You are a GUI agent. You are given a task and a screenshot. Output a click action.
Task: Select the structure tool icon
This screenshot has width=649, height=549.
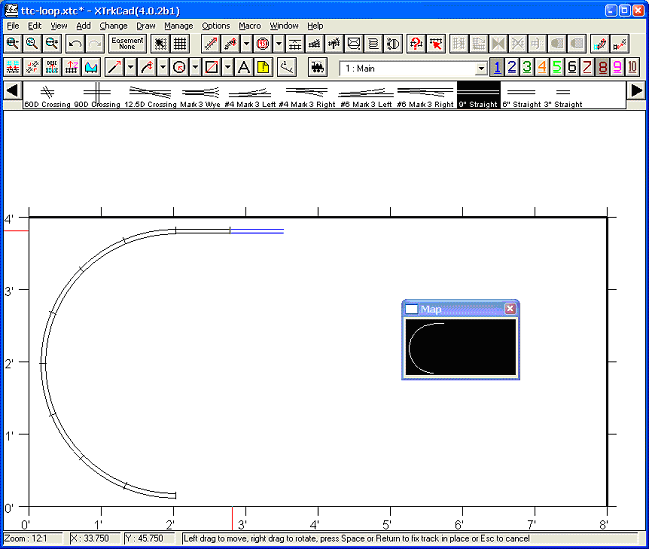[353, 44]
